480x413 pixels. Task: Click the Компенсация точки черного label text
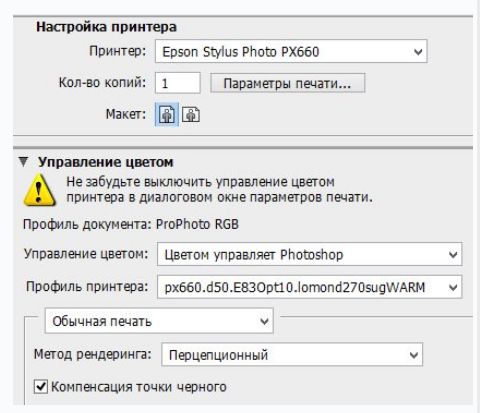point(139,387)
